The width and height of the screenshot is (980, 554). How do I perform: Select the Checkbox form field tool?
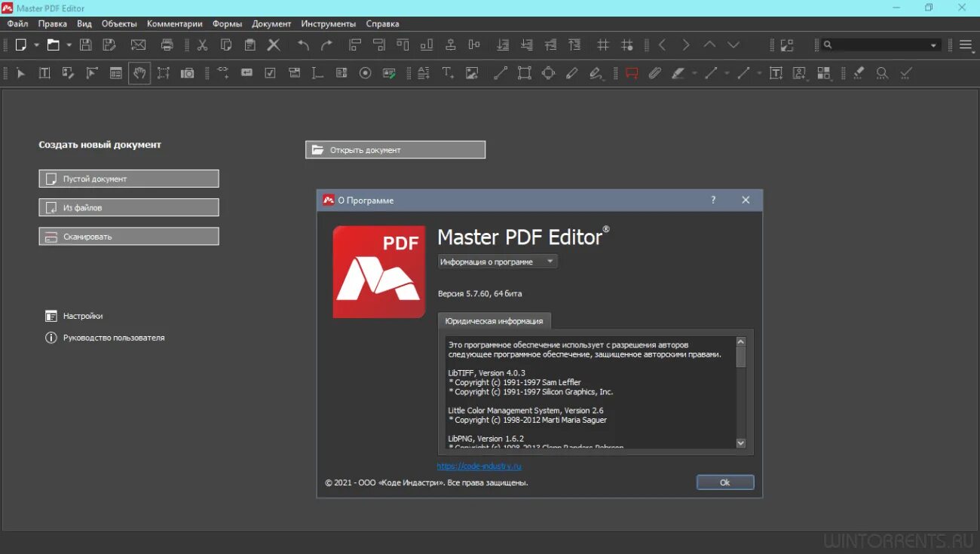[271, 73]
